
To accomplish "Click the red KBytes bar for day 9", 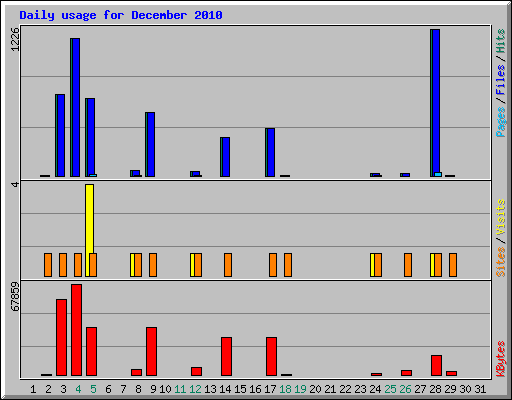I will coord(151,351).
